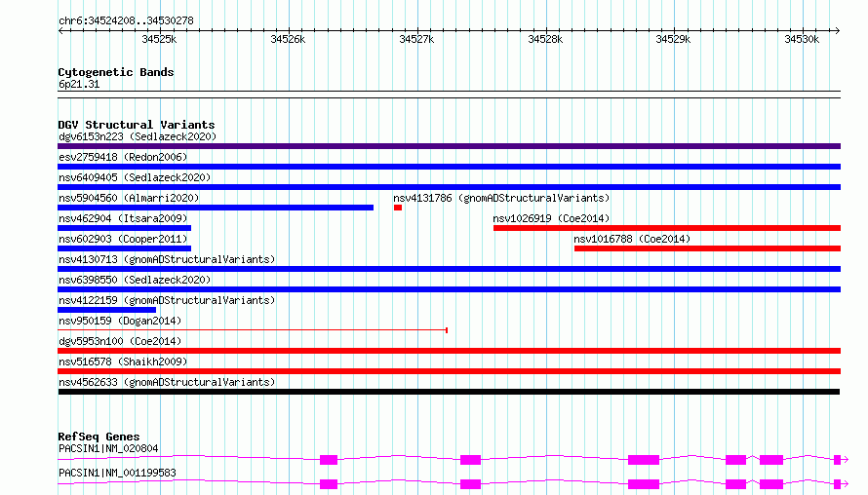Screen dimensions: 868x495
Task: Open the nsv1016788 (Coe2014) label
Action: (632, 239)
